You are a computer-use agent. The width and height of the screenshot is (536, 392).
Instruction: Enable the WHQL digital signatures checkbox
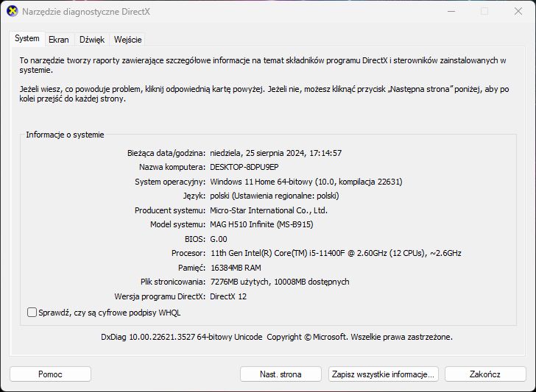(32, 312)
